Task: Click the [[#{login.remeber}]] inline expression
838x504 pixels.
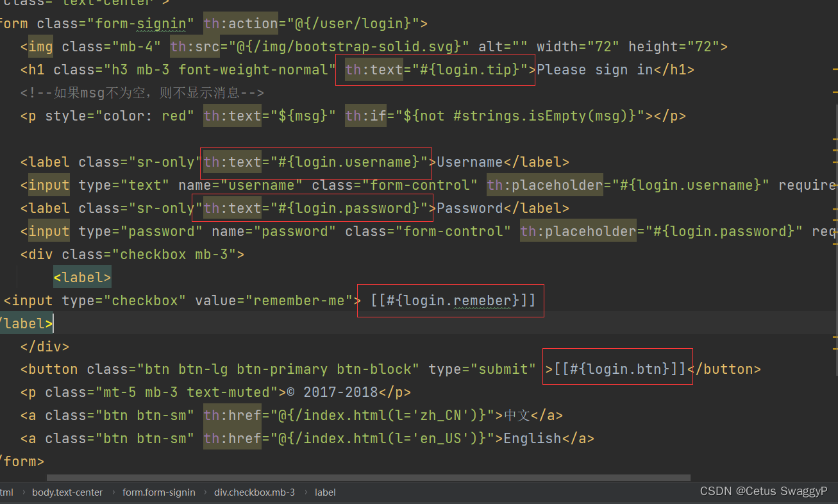Action: pos(453,301)
